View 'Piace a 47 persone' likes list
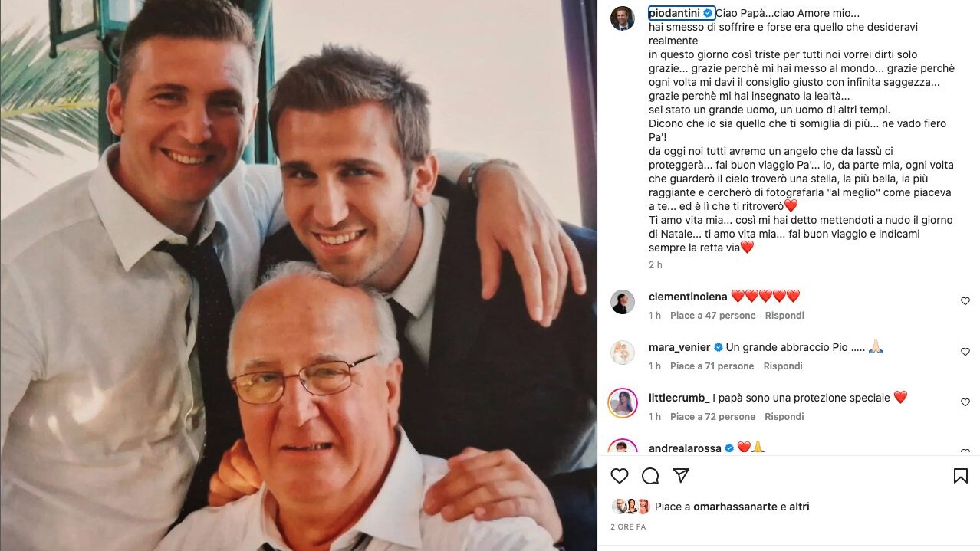This screenshot has width=980, height=551. [712, 316]
